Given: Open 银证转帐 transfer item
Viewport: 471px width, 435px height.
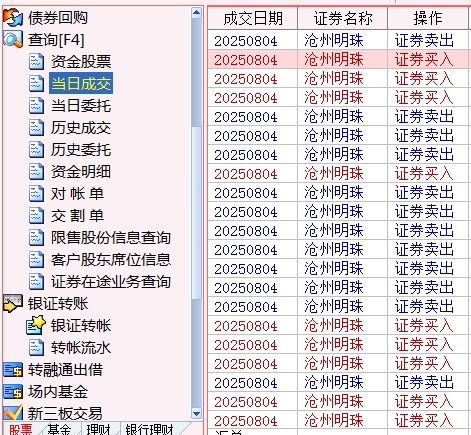Looking at the screenshot, I should point(81,326).
